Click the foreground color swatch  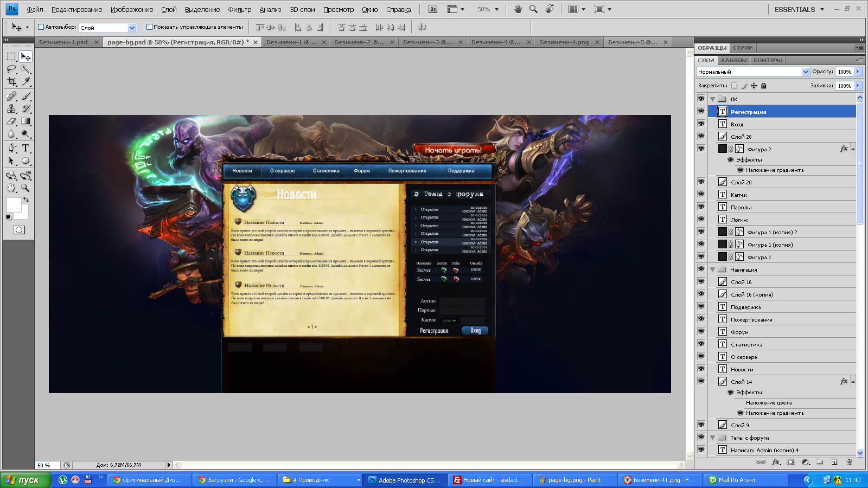pyautogui.click(x=14, y=205)
